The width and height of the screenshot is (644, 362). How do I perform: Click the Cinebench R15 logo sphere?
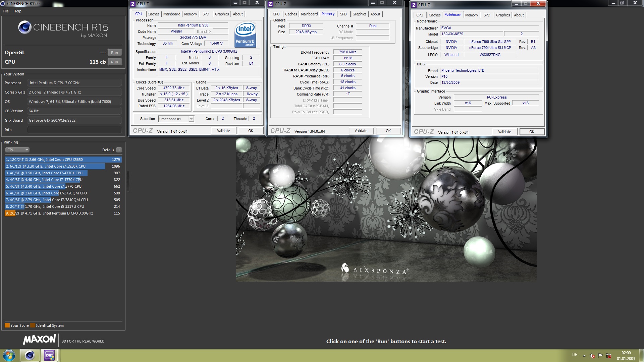(x=25, y=27)
